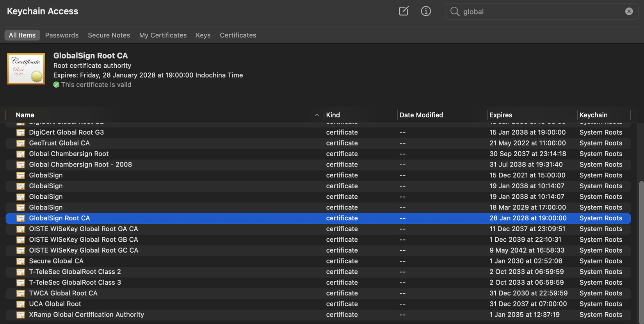The width and height of the screenshot is (644, 324).
Task: Clear the search field with the X icon
Action: point(629,11)
